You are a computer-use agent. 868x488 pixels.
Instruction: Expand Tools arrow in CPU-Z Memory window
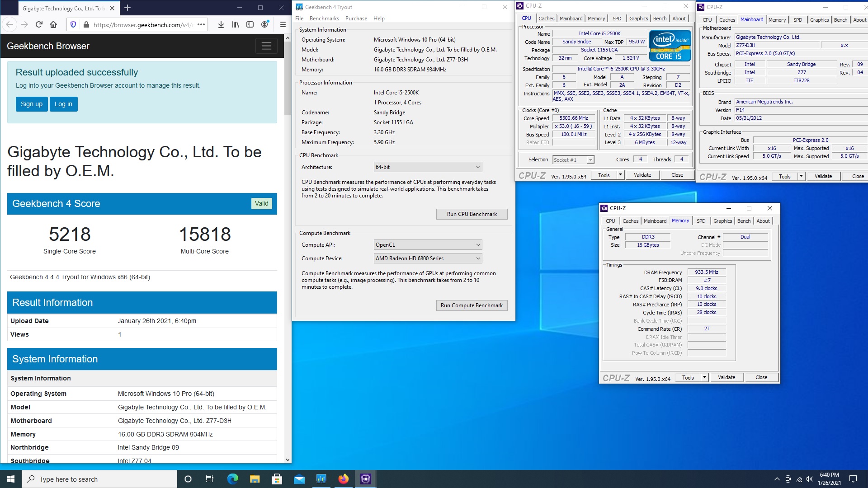coord(704,377)
